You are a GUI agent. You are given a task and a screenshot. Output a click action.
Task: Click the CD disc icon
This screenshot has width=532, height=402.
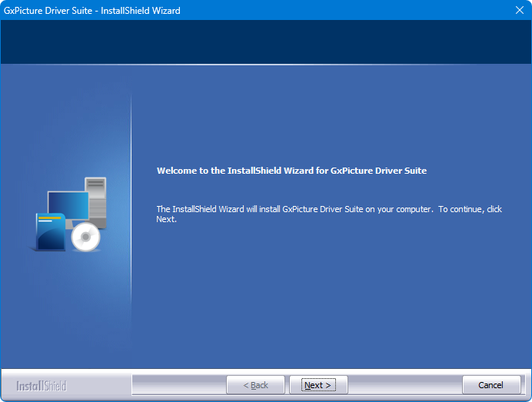(x=85, y=238)
